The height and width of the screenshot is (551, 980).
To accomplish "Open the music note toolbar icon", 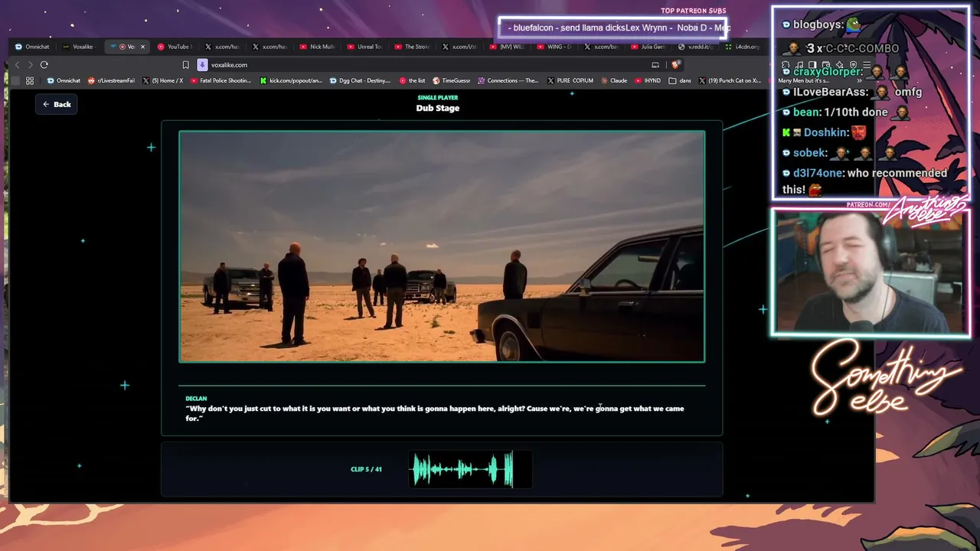I will click(800, 65).
